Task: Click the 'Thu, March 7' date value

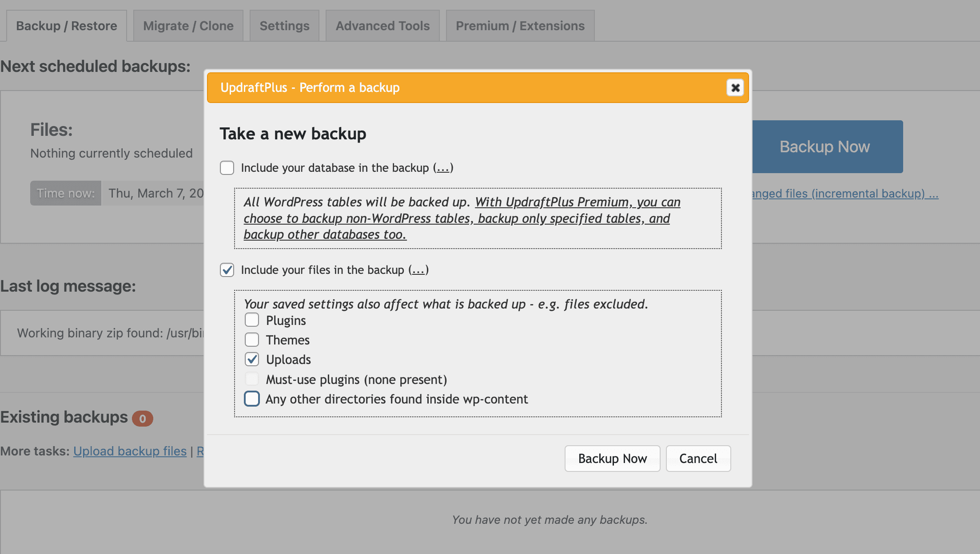Action: 156,193
